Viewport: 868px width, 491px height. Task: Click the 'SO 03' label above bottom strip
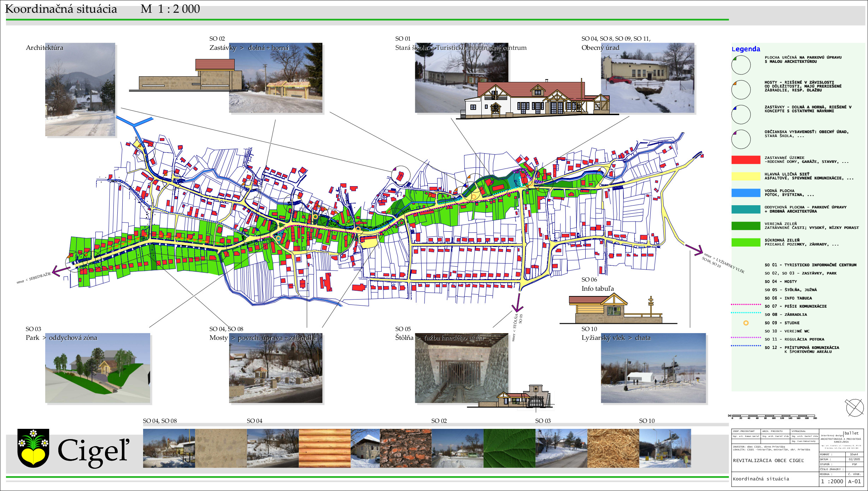click(543, 421)
